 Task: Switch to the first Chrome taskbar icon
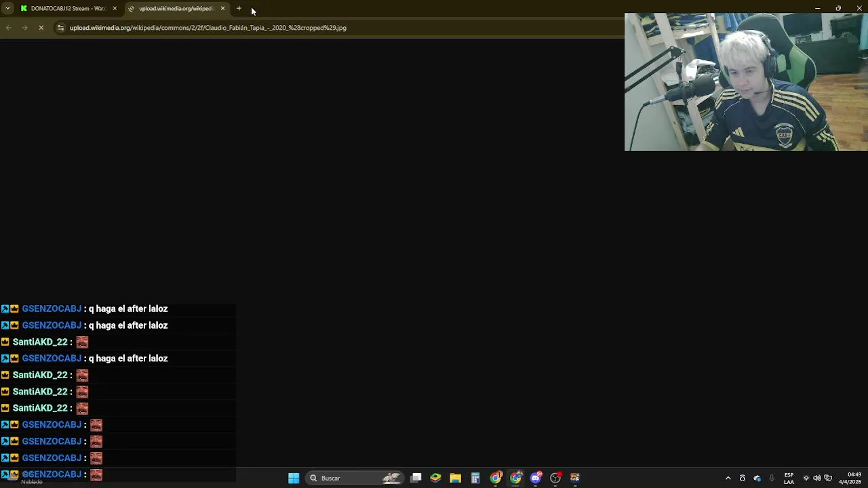[x=496, y=478]
